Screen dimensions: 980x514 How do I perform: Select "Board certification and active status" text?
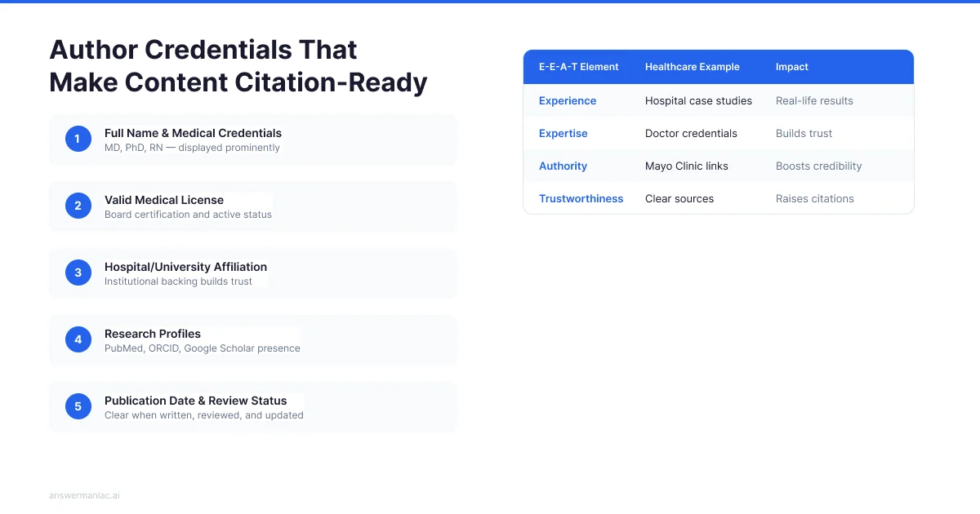tap(188, 215)
